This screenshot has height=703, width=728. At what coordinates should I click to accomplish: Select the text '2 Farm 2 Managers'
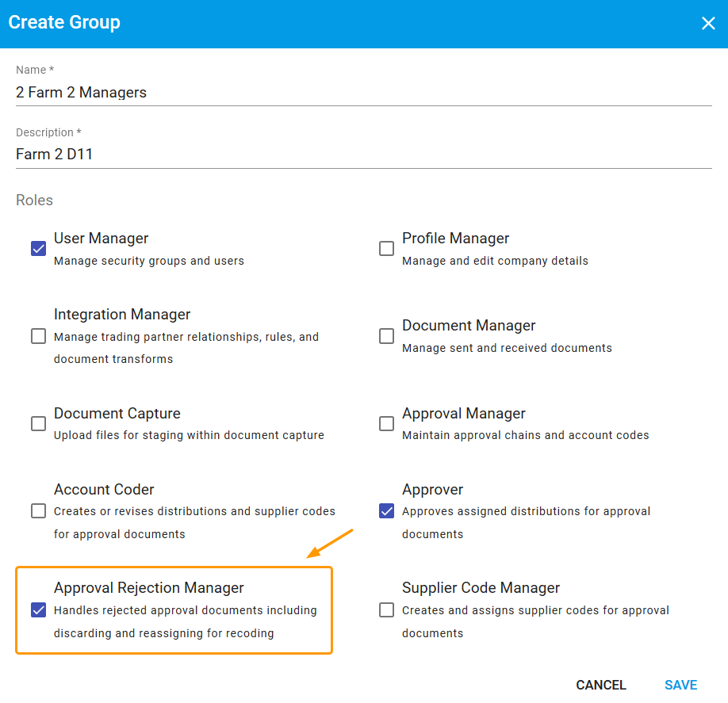click(81, 92)
